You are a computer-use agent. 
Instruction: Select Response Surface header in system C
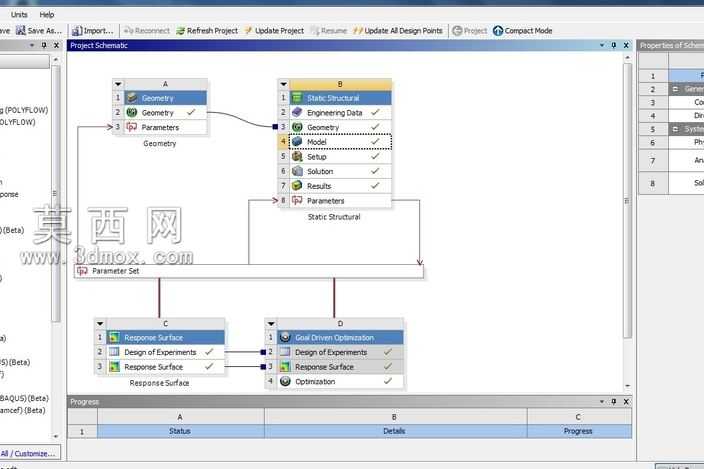[165, 338]
